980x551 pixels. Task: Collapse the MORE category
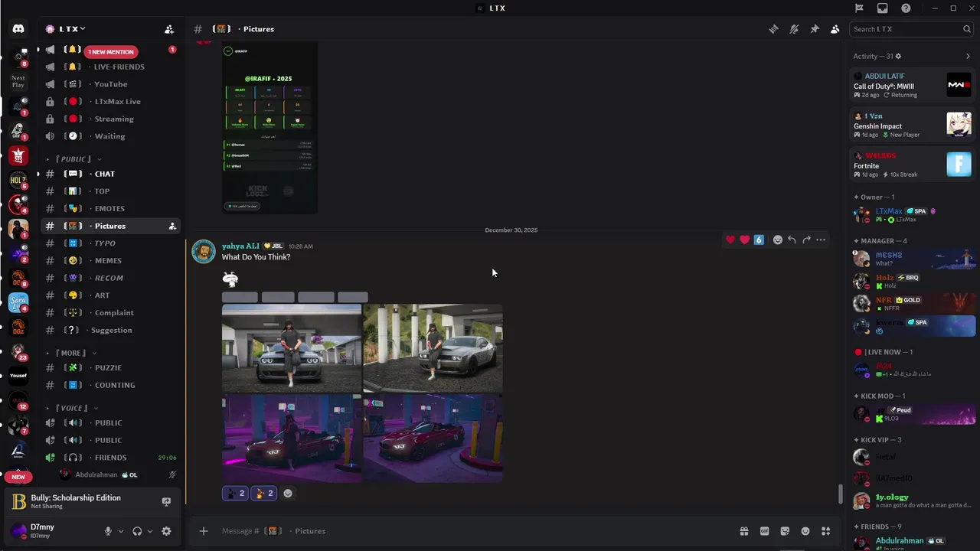[x=70, y=353]
